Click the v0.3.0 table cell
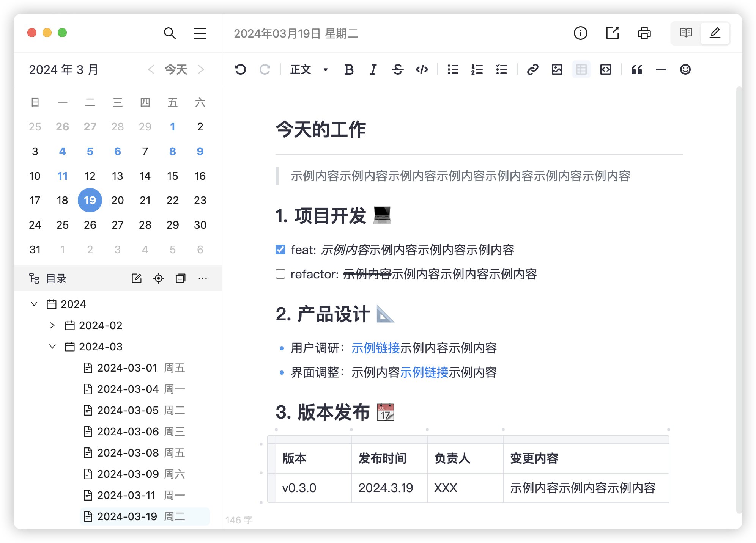The width and height of the screenshot is (756, 543). [x=314, y=488]
